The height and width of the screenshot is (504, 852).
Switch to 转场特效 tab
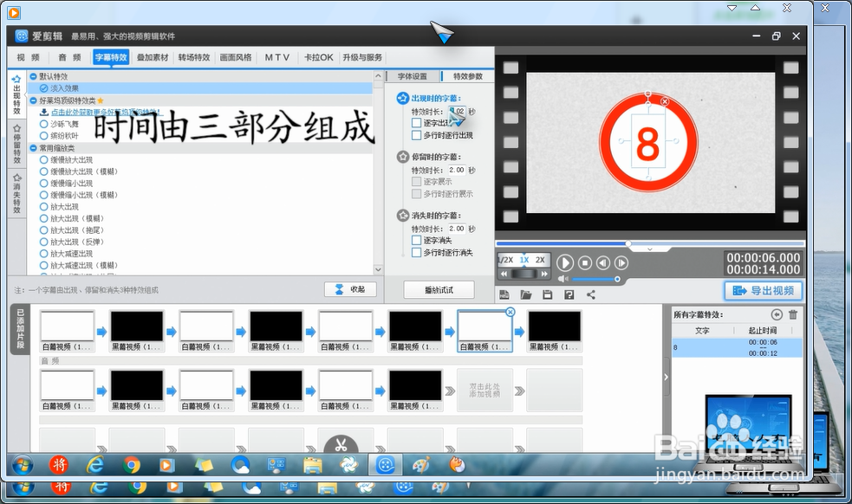(x=194, y=57)
